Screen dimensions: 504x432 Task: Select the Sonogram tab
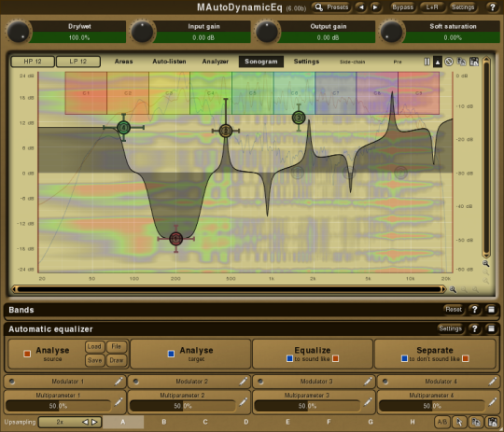point(261,62)
